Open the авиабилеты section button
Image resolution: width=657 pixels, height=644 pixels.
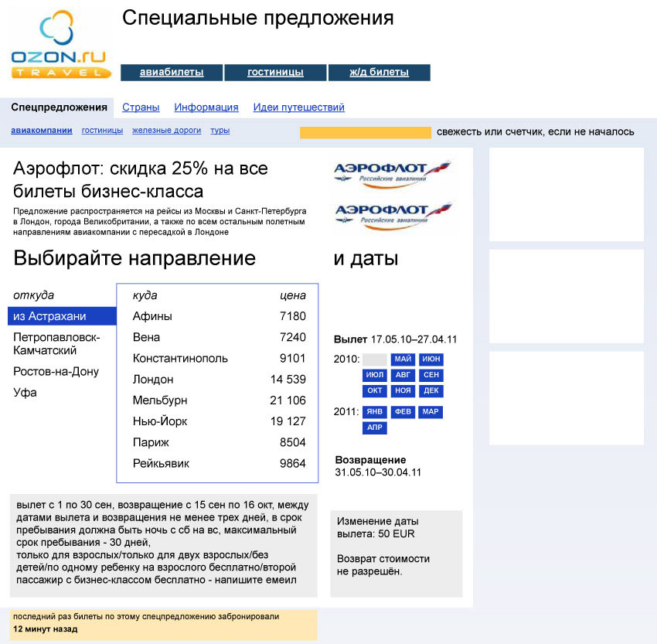(x=172, y=73)
